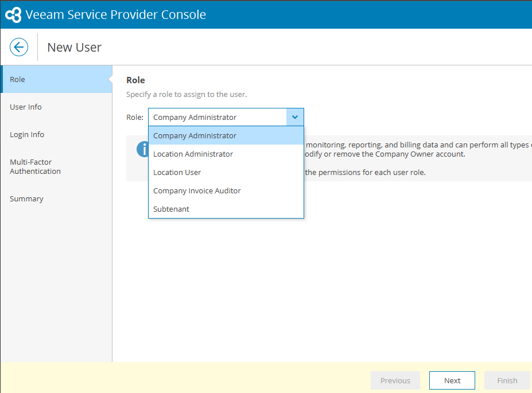Click the Next button
The image size is (532, 393).
452,380
